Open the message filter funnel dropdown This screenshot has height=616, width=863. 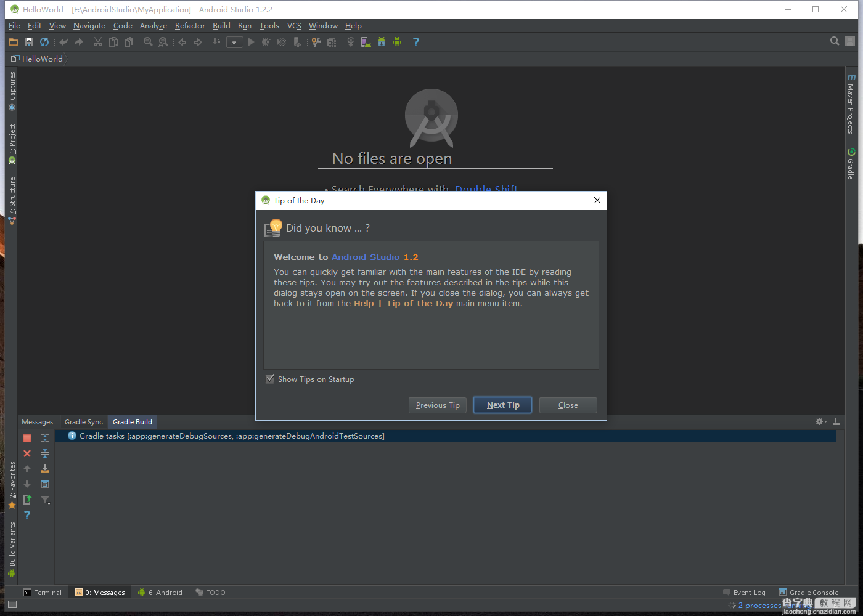coord(46,500)
